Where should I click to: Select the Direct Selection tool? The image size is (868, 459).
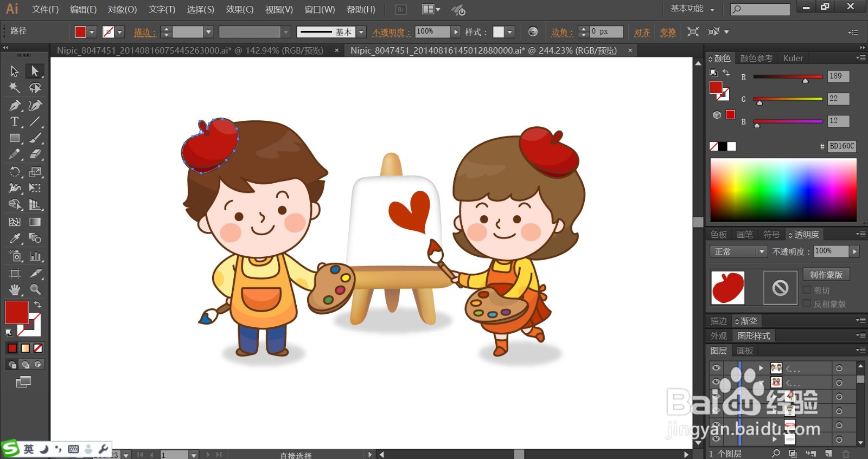(35, 71)
